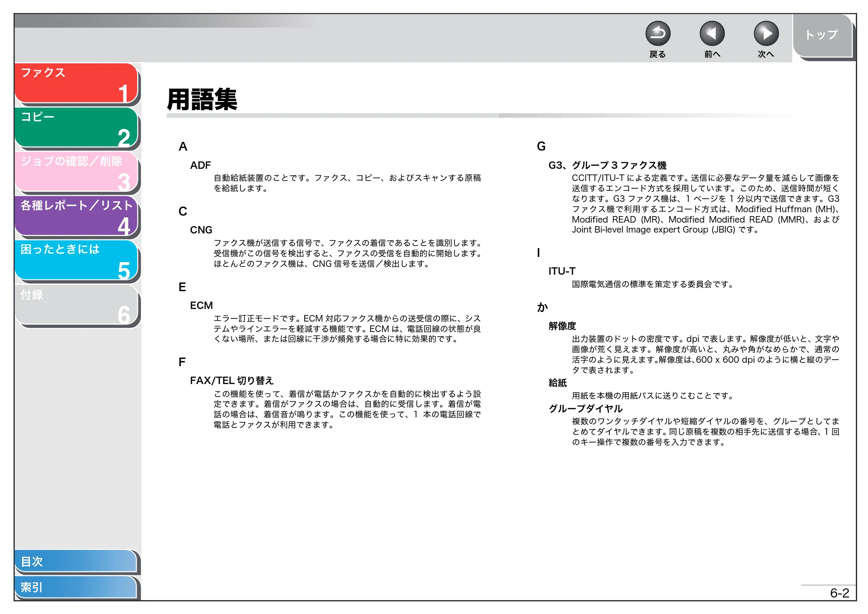Viewport: 868px width, 614px height.
Task: Click the G3、グループ 3 ファクス機 term
Action: point(607,165)
